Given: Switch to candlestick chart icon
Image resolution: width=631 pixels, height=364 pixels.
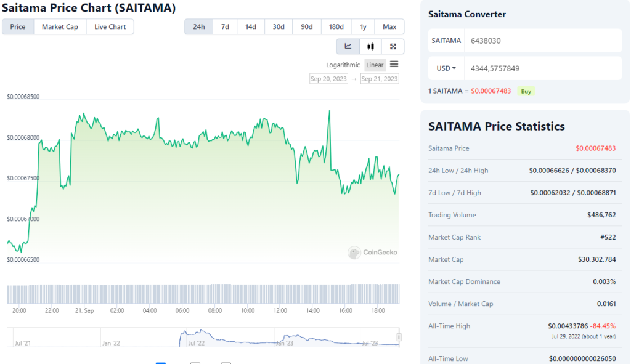Looking at the screenshot, I should point(370,47).
